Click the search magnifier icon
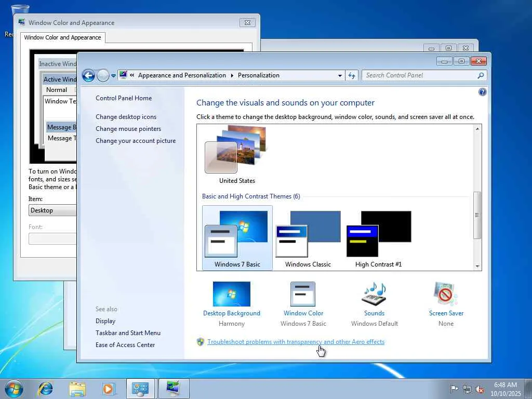 [x=481, y=75]
